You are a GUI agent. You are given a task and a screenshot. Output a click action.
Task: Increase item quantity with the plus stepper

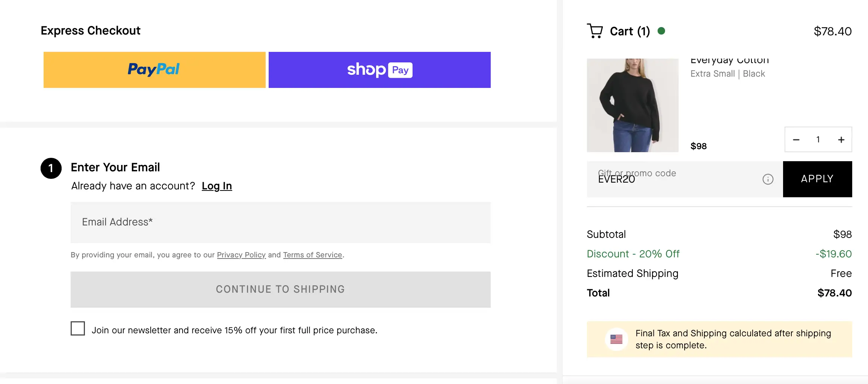pos(841,139)
